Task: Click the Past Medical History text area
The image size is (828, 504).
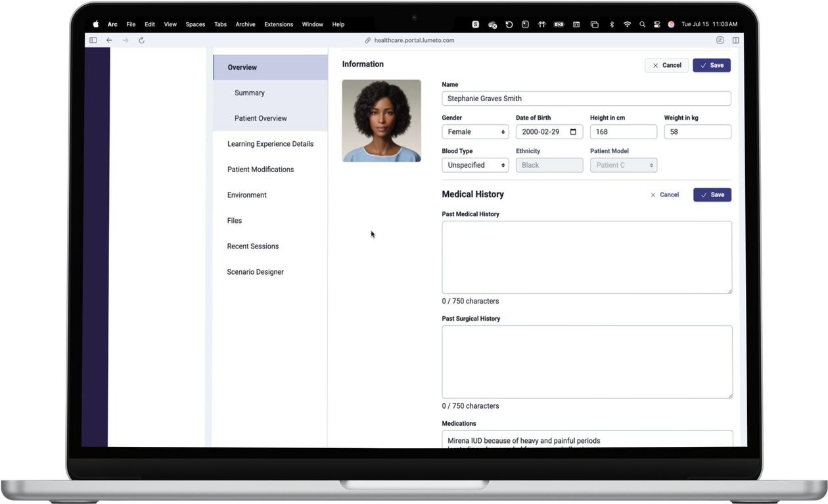Action: (x=587, y=257)
